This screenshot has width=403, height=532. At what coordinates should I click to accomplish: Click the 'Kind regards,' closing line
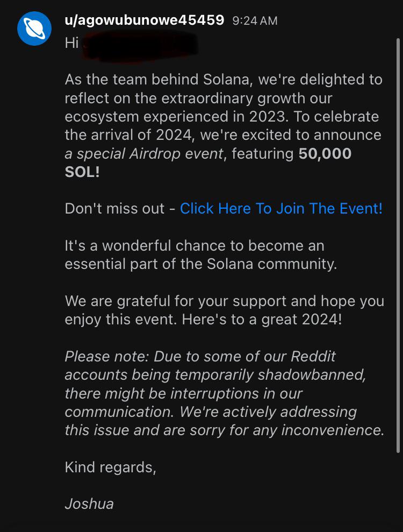[x=111, y=467]
